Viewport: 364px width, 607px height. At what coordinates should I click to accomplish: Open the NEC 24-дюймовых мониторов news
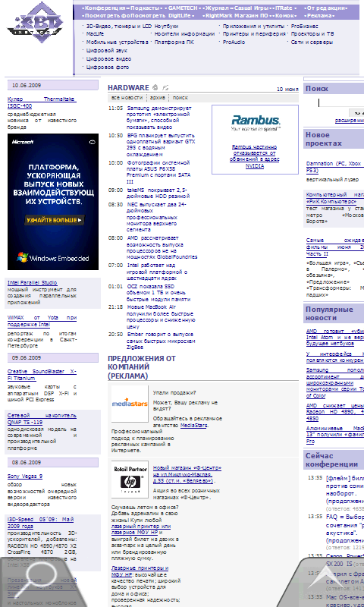click(x=157, y=217)
